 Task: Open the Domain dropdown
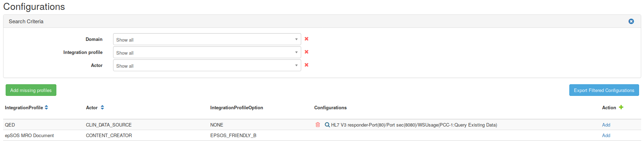[x=207, y=39]
